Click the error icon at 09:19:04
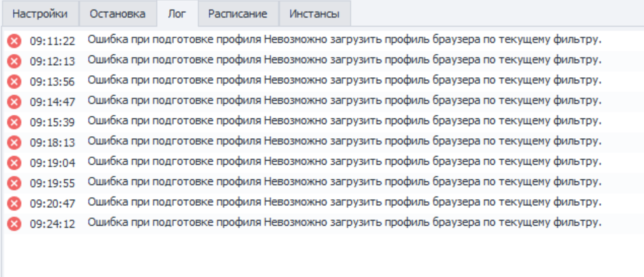This screenshot has height=277, width=644. [x=14, y=163]
